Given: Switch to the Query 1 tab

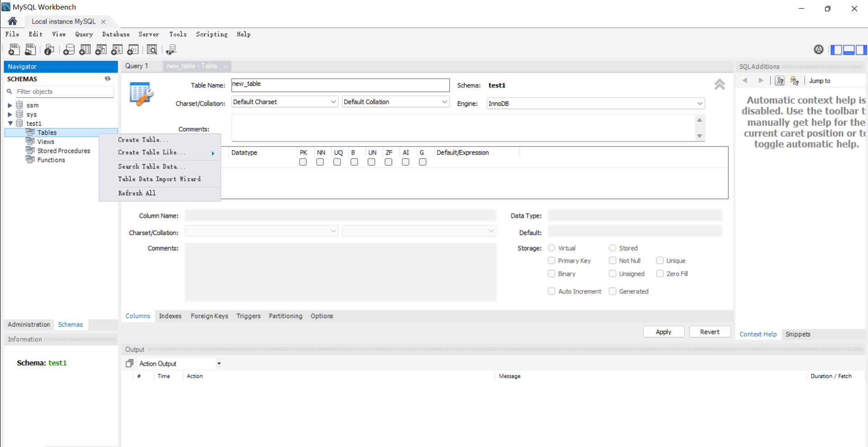Looking at the screenshot, I should (x=137, y=66).
